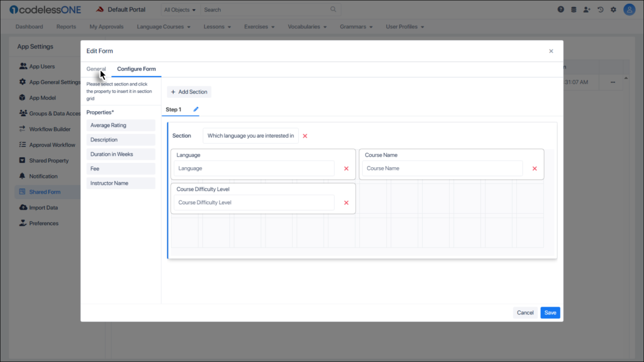The image size is (644, 362).
Task: Expand the Language Courses menu
Action: pyautogui.click(x=164, y=26)
